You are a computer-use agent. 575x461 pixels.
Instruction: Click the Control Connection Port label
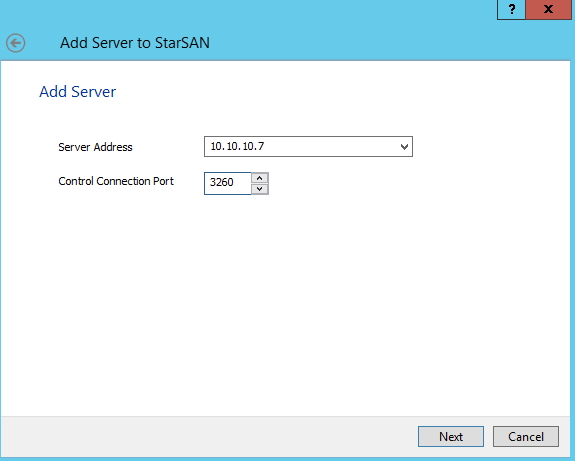[116, 181]
